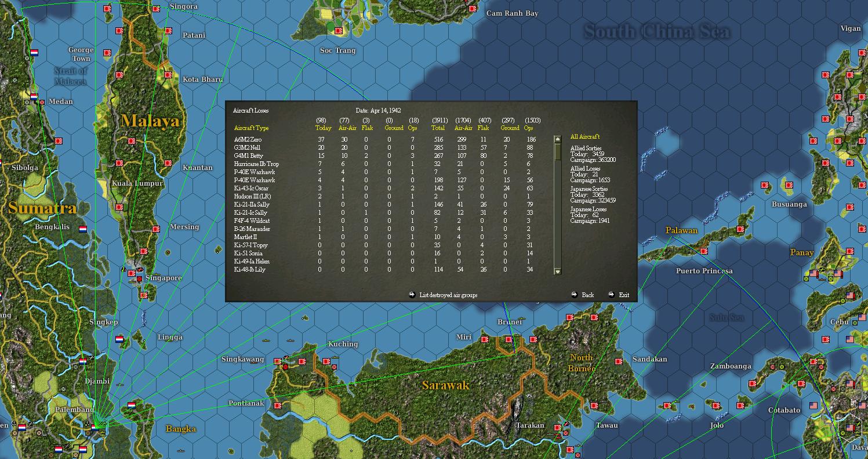Click the Malaya region label on the map
This screenshot has height=459, width=868.
tap(150, 121)
